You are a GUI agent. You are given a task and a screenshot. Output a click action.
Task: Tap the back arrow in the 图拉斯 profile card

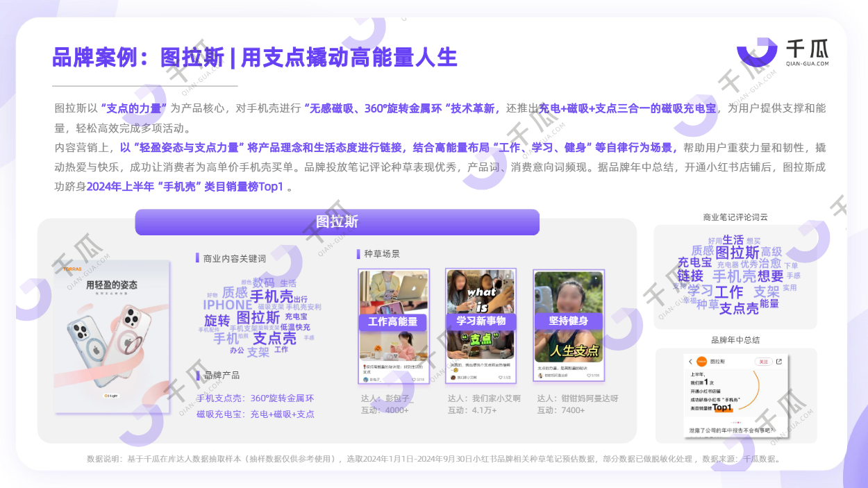click(691, 362)
